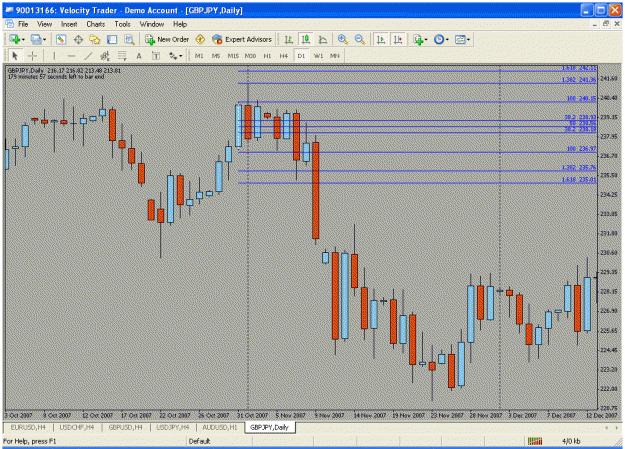Switch to the USDJPY,H4 chart tab
The height and width of the screenshot is (449, 625).
pyautogui.click(x=173, y=427)
